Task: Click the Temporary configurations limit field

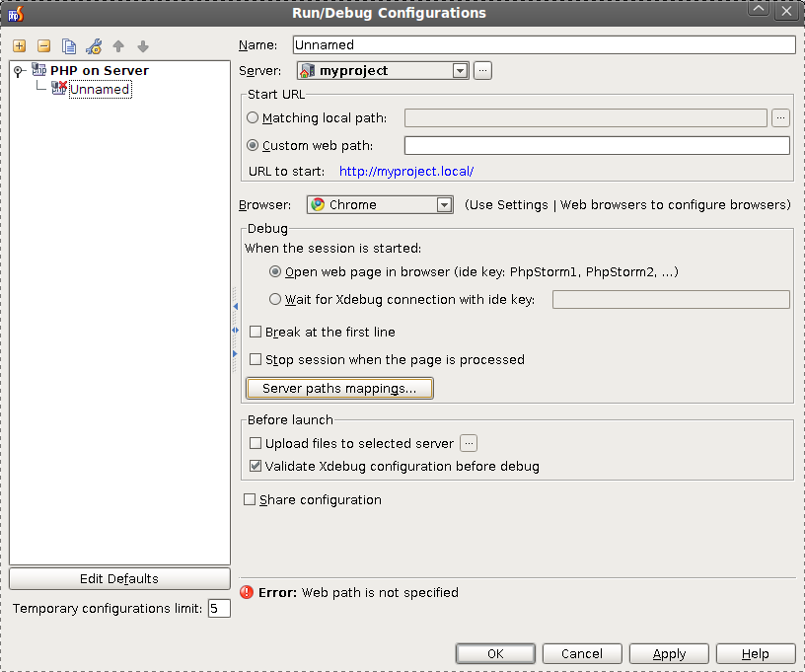Action: coord(219,608)
